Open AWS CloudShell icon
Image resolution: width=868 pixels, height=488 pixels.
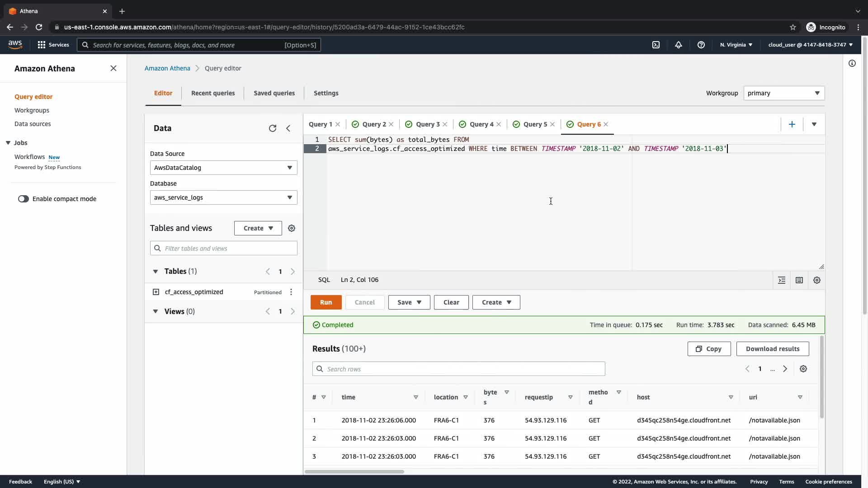(x=656, y=45)
